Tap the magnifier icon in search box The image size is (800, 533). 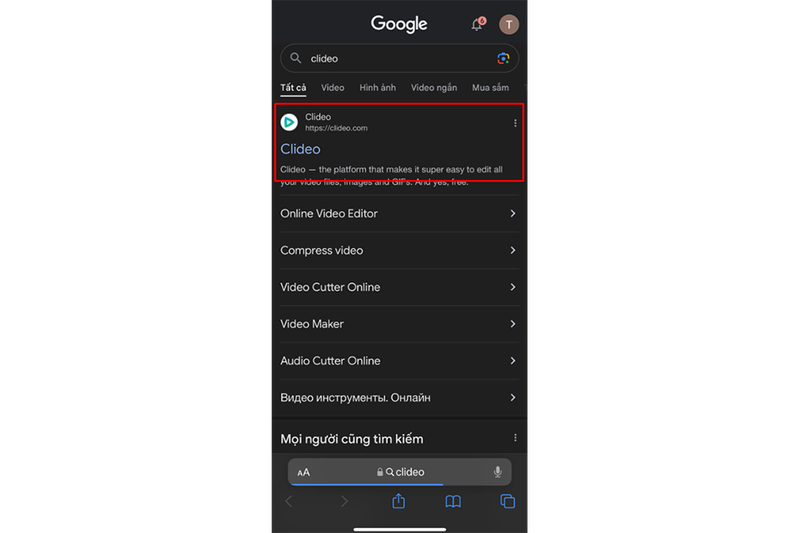coord(295,58)
